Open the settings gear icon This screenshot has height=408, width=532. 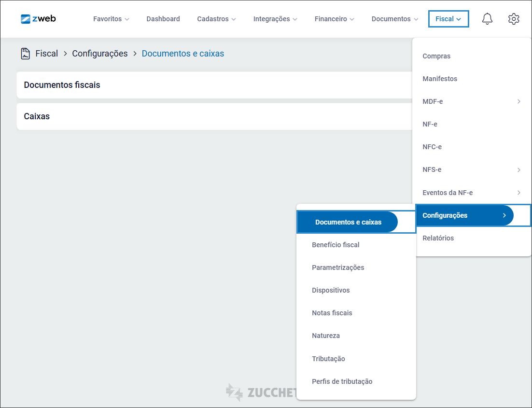(x=514, y=19)
